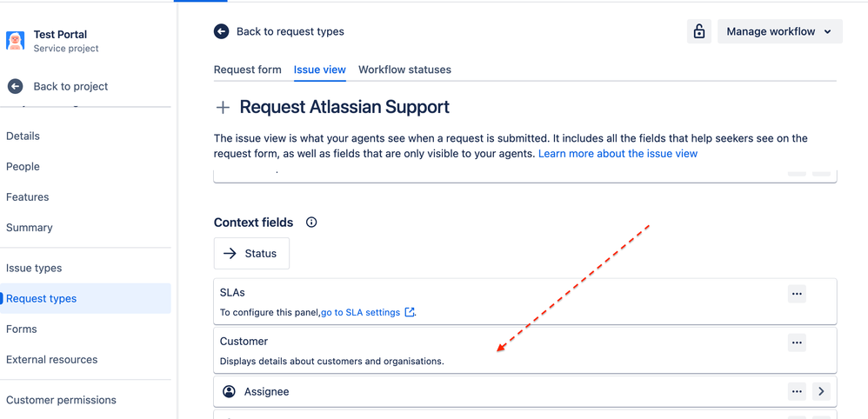Click the lock icon beside Manage workflow

point(699,31)
